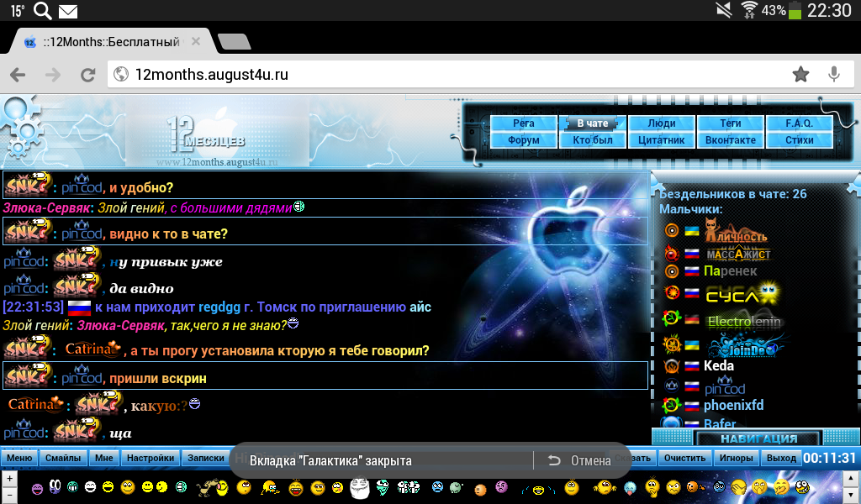This screenshot has height=504, width=861.
Task: Open a new browser tab
Action: tap(235, 42)
